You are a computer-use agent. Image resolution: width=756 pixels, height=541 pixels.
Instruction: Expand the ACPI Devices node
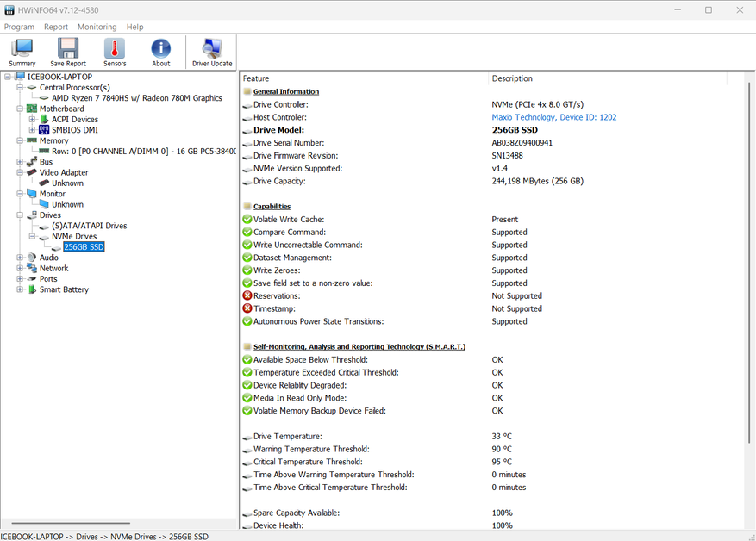32,119
